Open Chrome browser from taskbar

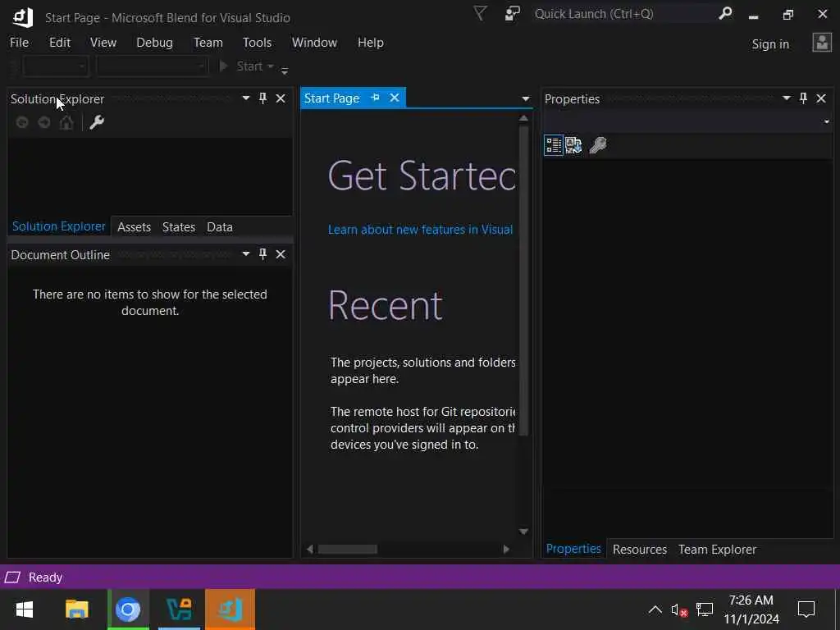click(x=128, y=609)
